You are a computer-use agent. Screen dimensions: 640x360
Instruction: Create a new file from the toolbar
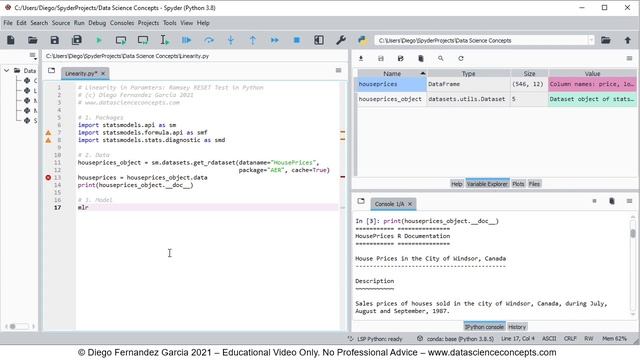(x=11, y=40)
